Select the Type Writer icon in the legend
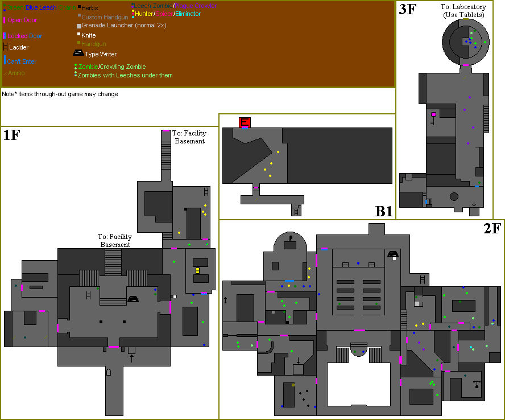Image resolution: width=505 pixels, height=420 pixels. point(78,53)
